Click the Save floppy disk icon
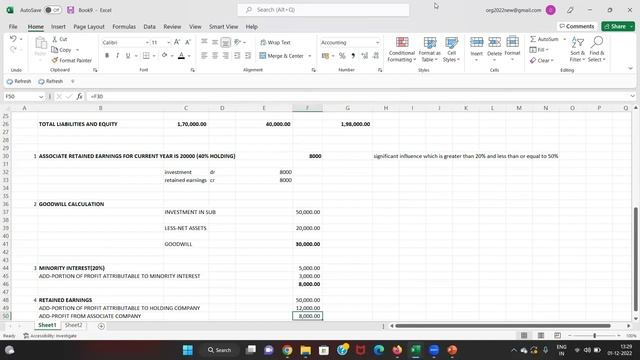640x360 pixels. 70,10
